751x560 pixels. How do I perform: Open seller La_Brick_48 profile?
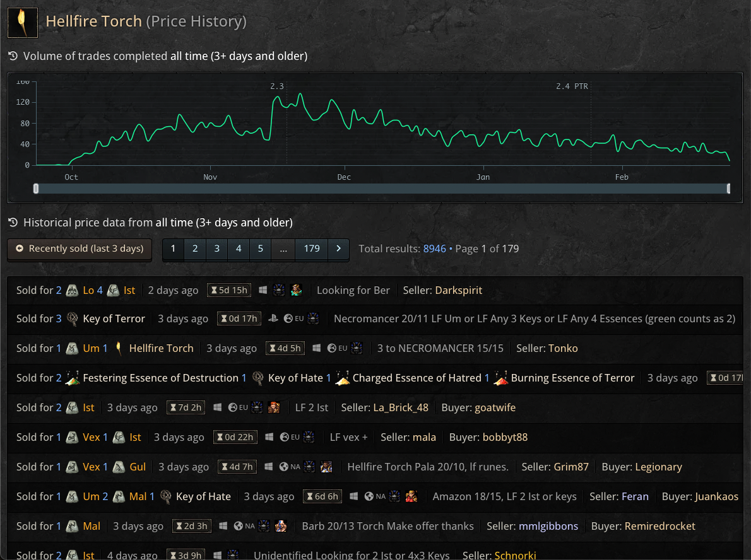click(401, 408)
